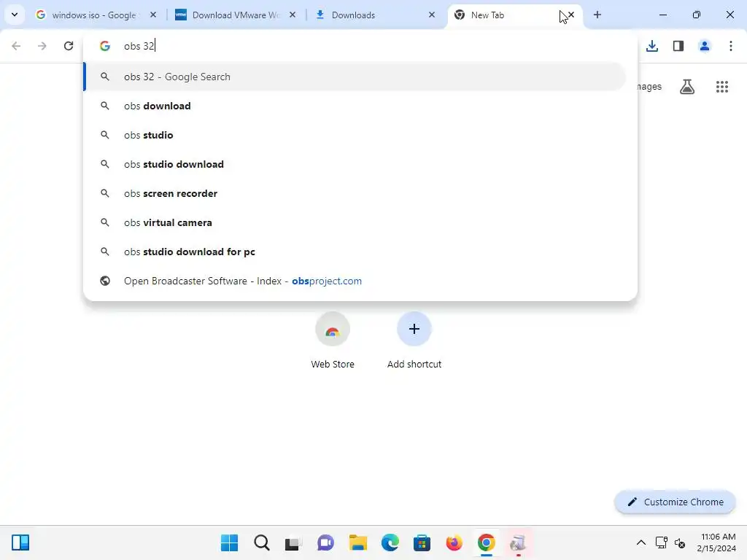Open Chrome three-dot menu
Screen dimensions: 747x560
pyautogui.click(x=731, y=46)
